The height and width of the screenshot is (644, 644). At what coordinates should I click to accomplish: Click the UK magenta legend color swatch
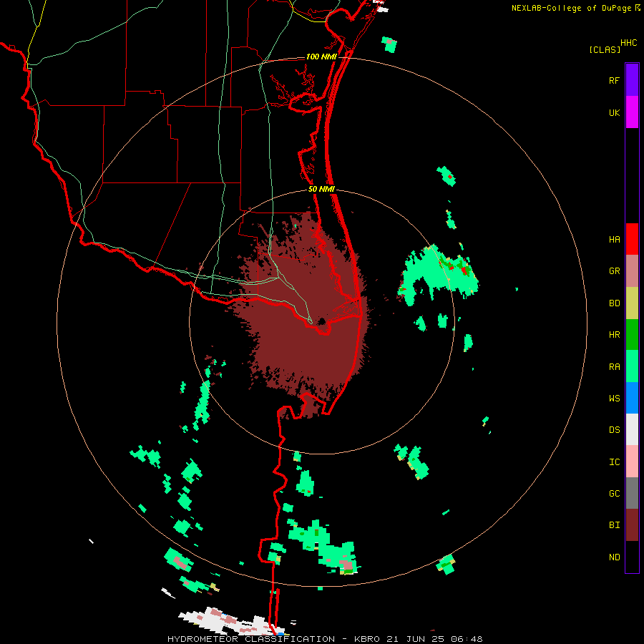click(x=632, y=112)
